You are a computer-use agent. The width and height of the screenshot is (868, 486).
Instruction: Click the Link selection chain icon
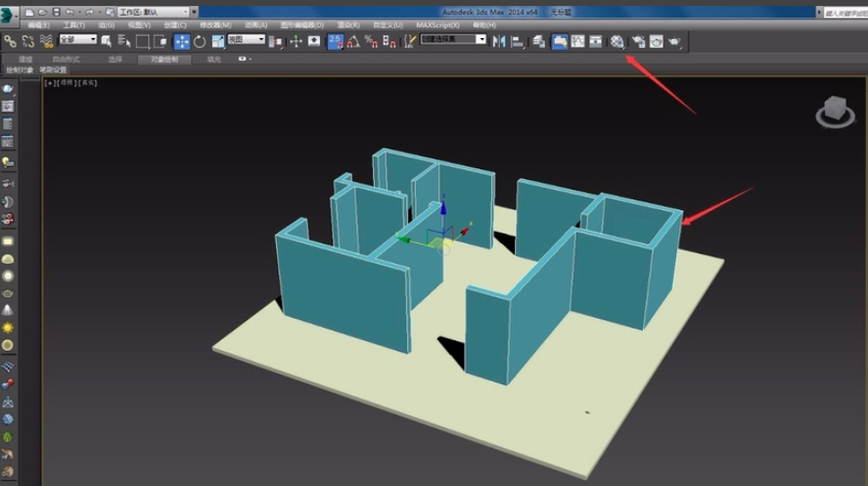tap(10, 41)
